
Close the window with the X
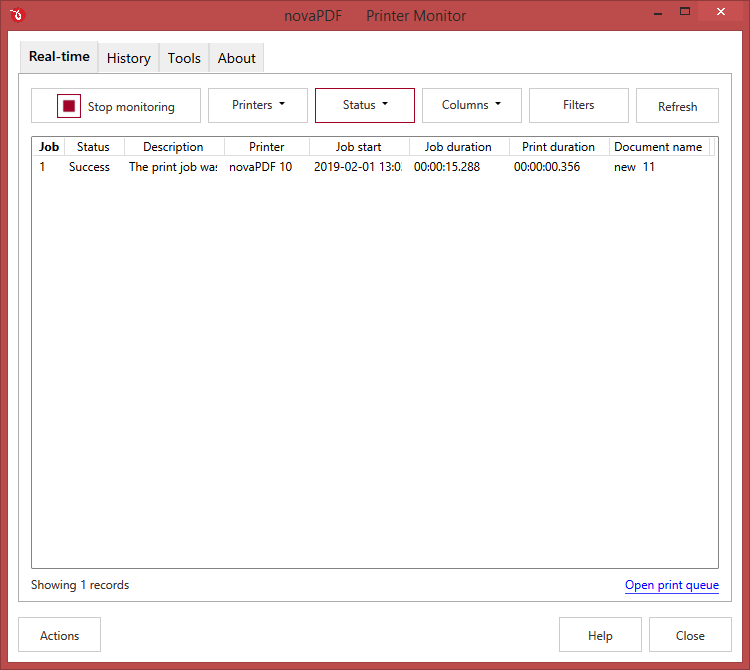[x=721, y=12]
